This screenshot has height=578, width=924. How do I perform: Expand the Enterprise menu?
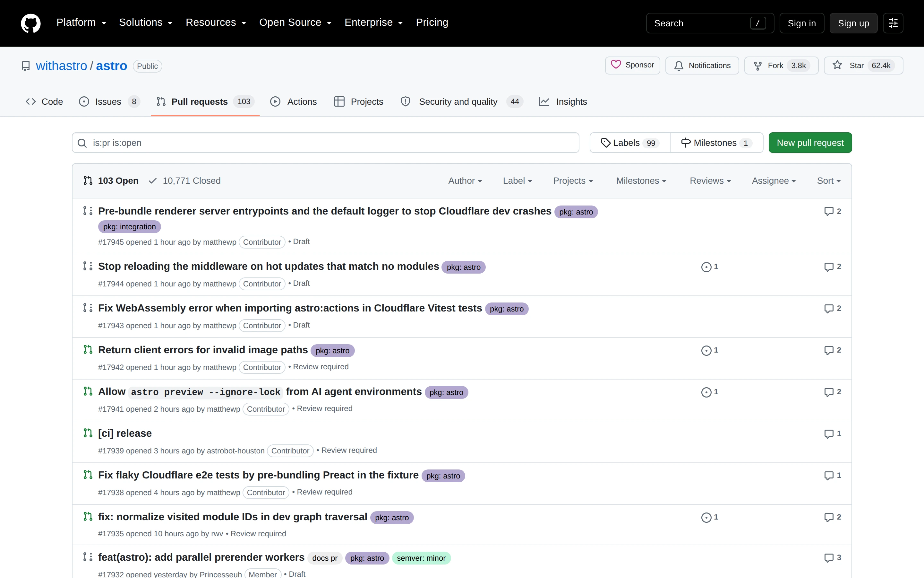pyautogui.click(x=373, y=22)
